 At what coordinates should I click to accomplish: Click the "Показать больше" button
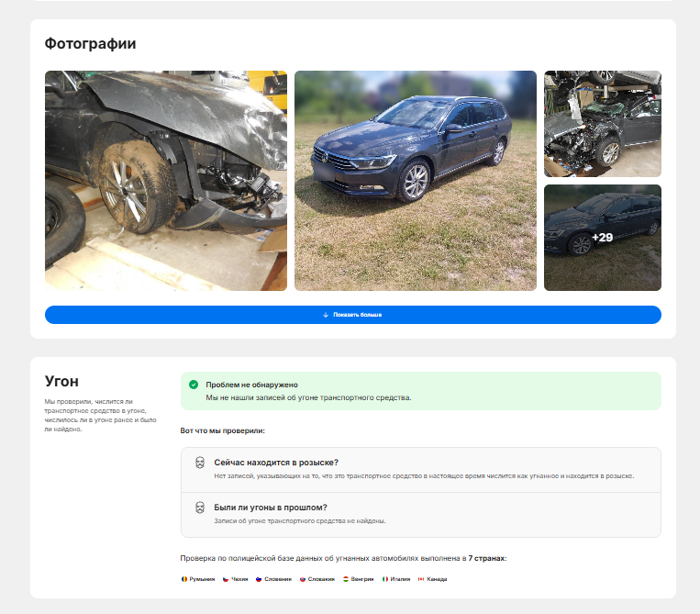(352, 315)
